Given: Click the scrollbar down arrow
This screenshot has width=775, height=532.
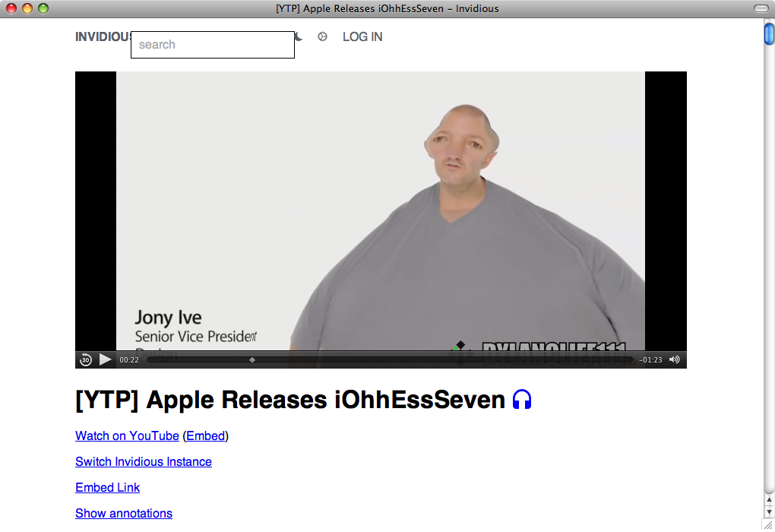Looking at the screenshot, I should click(769, 511).
